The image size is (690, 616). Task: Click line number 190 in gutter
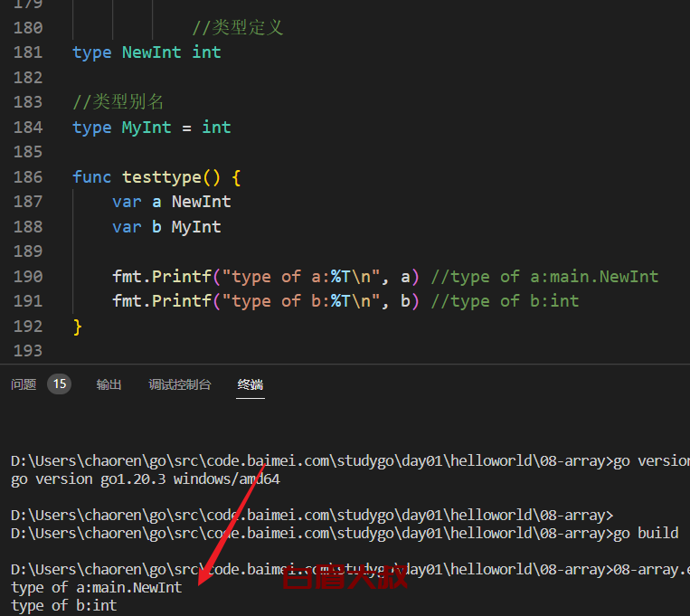pyautogui.click(x=28, y=277)
